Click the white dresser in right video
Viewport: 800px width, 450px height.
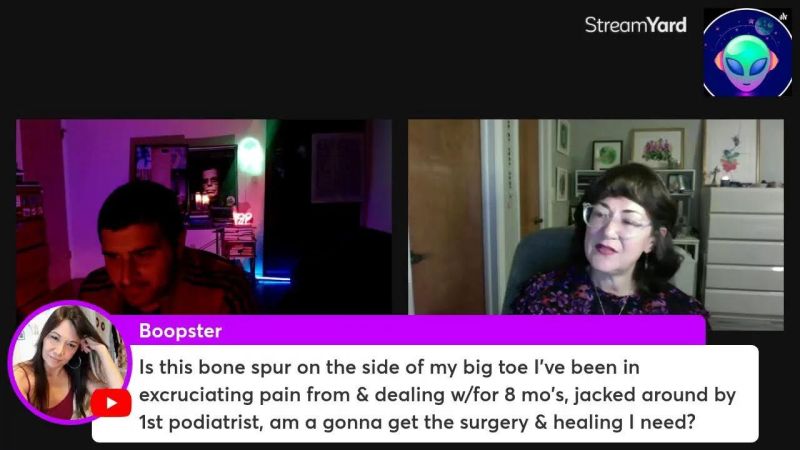(743, 253)
